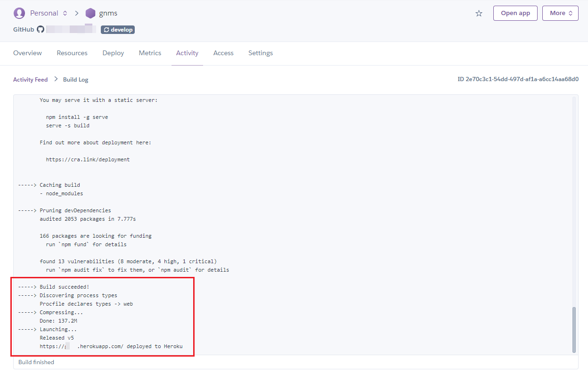Switch to the Resources tab
The height and width of the screenshot is (375, 588).
point(72,53)
